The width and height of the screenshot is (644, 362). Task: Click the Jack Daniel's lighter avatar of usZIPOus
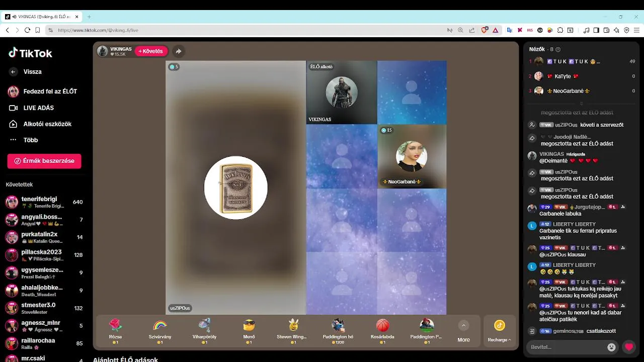click(x=235, y=188)
